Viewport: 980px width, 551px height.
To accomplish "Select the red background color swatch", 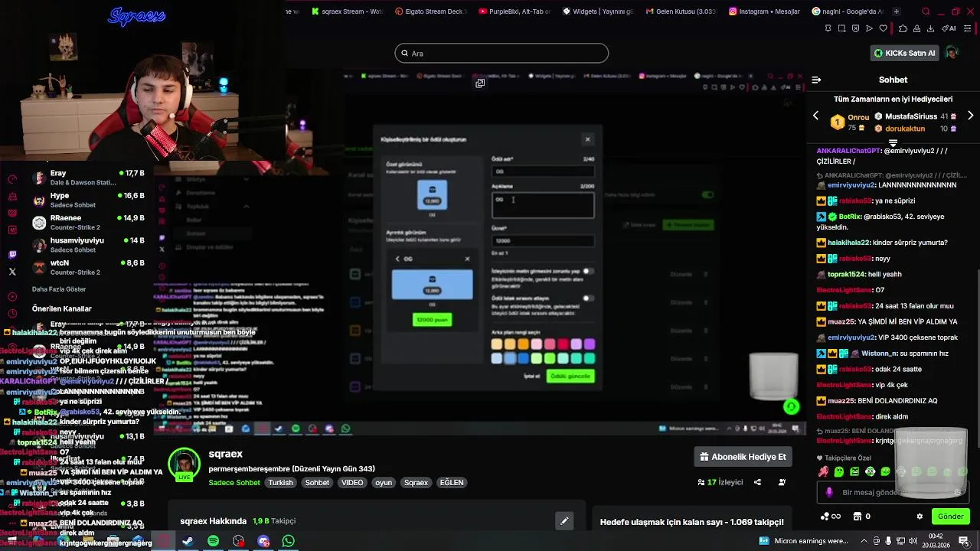I will (563, 344).
